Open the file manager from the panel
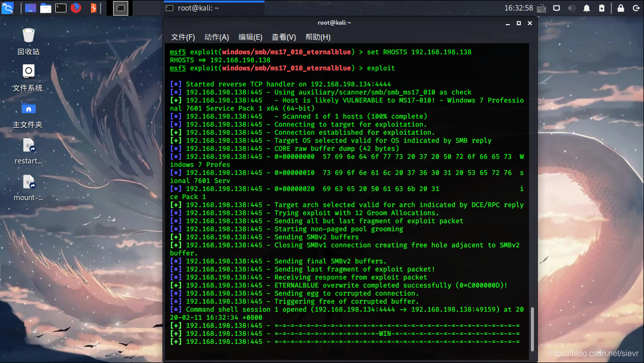The width and height of the screenshot is (644, 363). click(x=46, y=8)
